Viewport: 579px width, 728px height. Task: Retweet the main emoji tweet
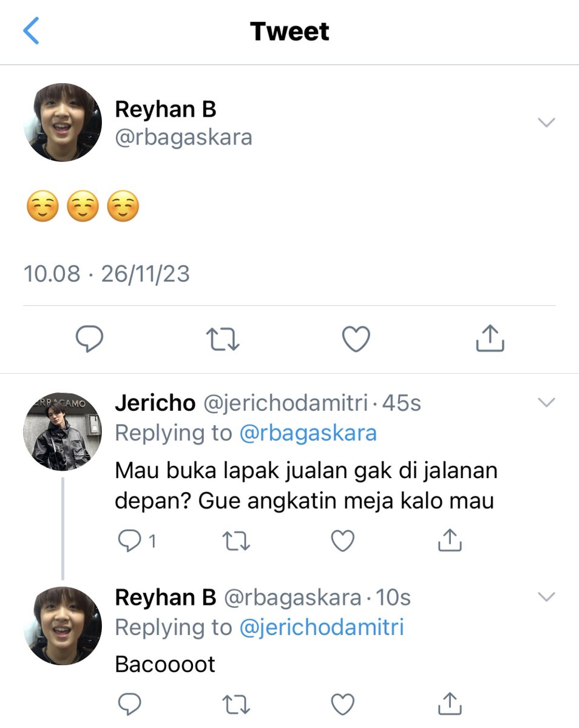(x=223, y=339)
